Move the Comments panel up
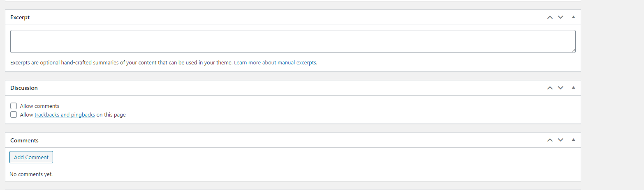Viewport: 644px width, 190px height. pos(550,140)
